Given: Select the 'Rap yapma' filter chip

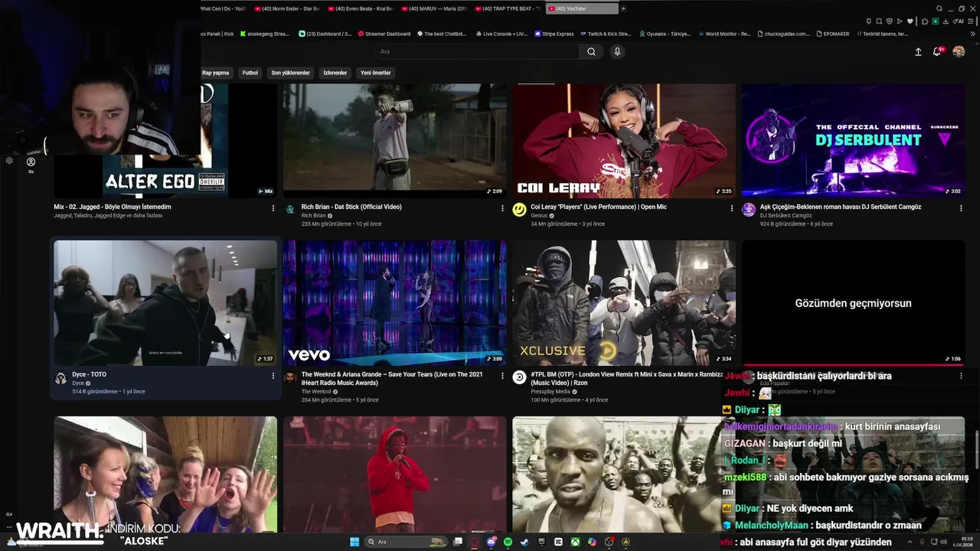Looking at the screenshot, I should click(215, 73).
